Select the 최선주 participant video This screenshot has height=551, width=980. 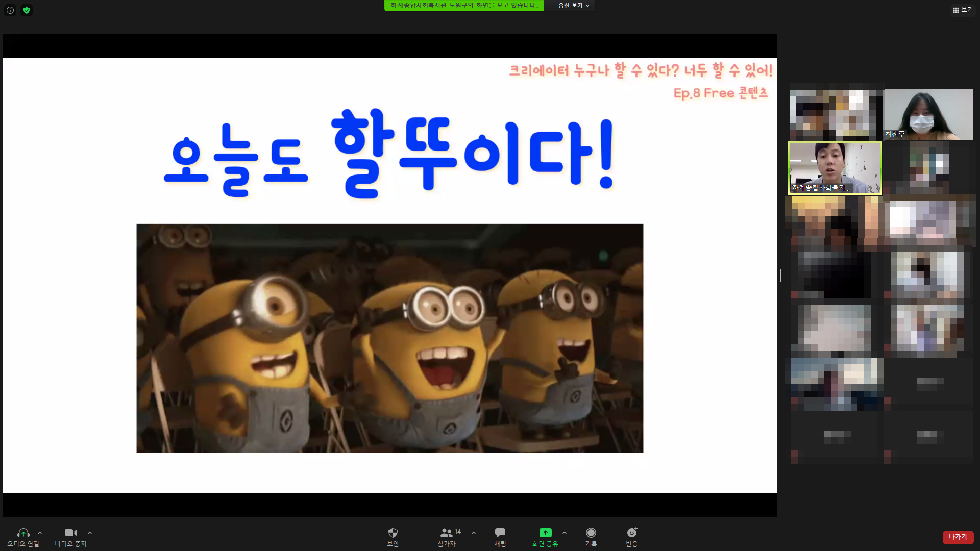tap(928, 114)
